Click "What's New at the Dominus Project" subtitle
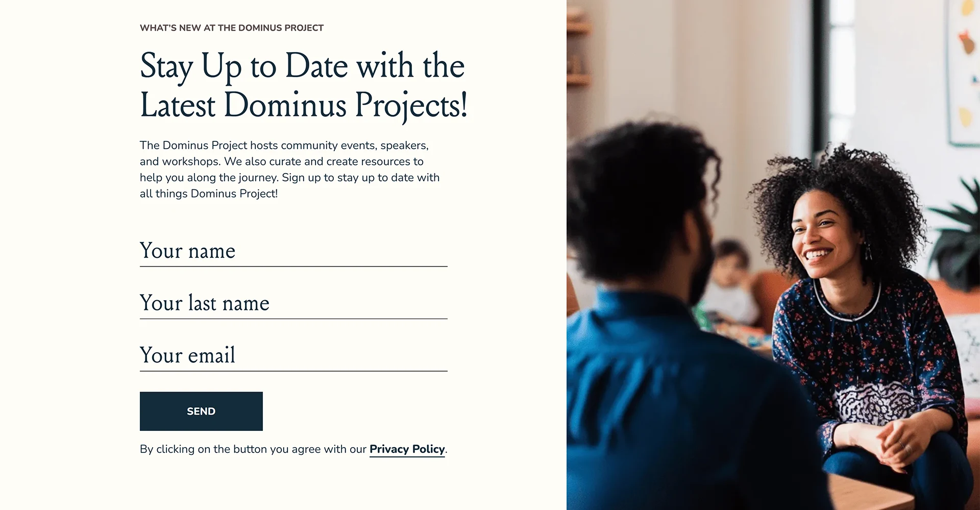Image resolution: width=980 pixels, height=510 pixels. [x=232, y=28]
